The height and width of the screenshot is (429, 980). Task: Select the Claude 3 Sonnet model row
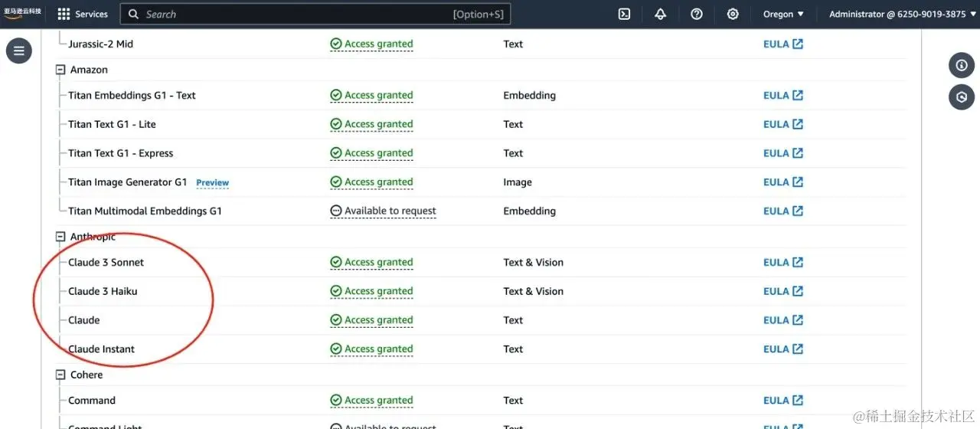[482, 262]
